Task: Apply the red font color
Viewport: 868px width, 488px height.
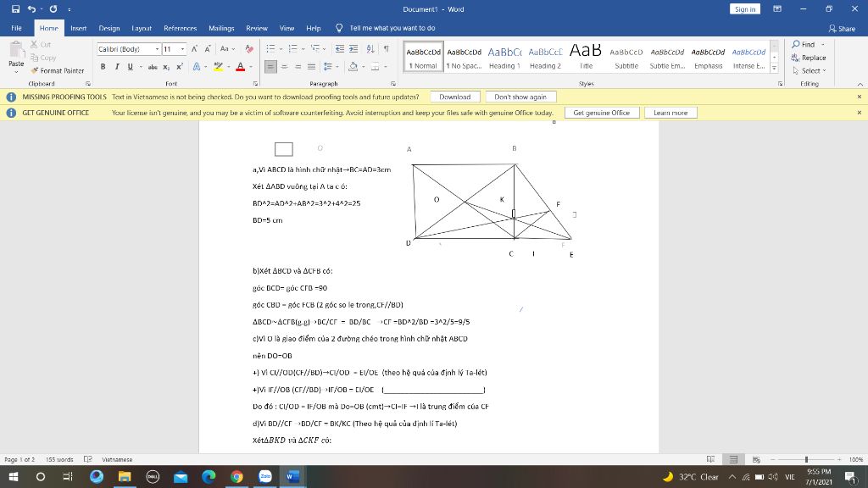Action: click(240, 67)
